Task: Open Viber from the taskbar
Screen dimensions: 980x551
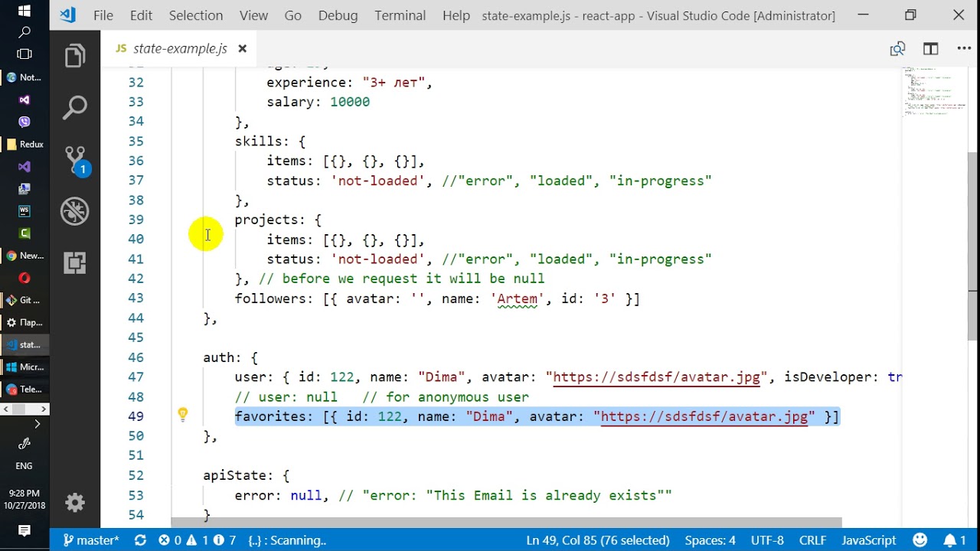Action: [x=24, y=122]
